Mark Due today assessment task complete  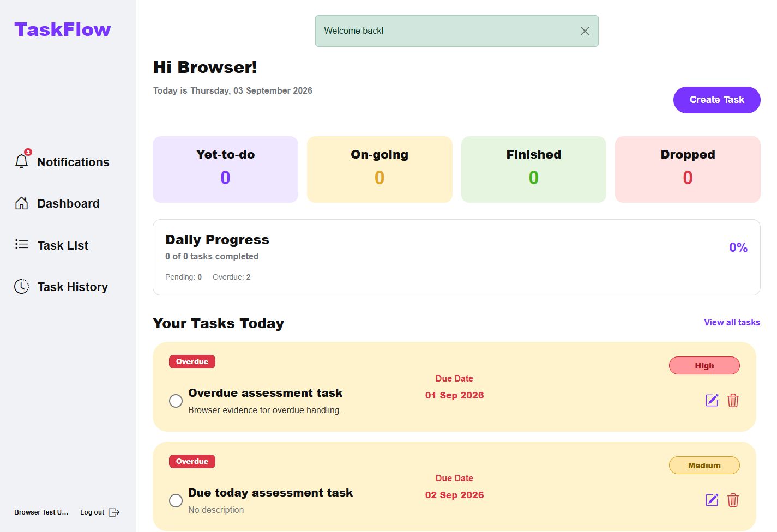pyautogui.click(x=176, y=500)
